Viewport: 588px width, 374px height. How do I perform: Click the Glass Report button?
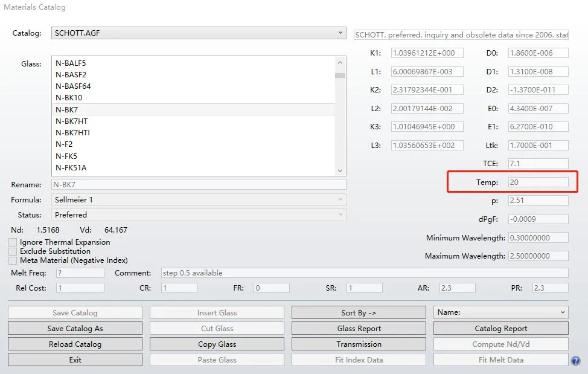point(359,329)
